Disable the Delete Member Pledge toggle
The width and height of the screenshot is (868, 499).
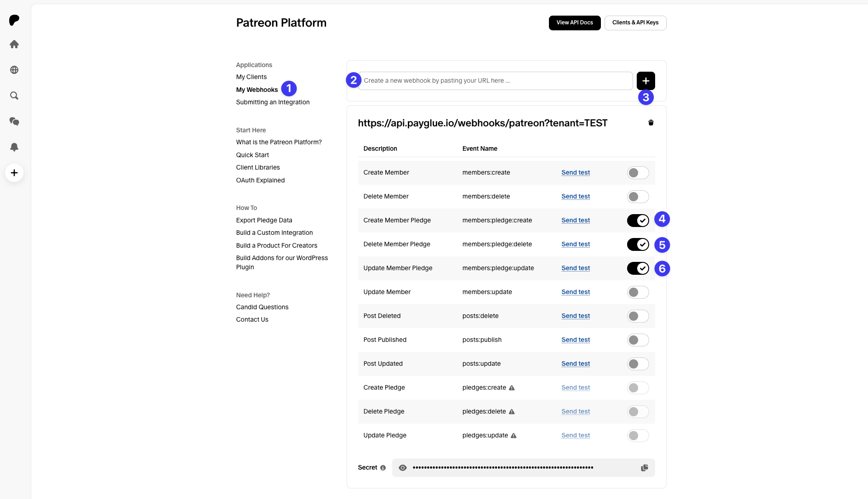tap(638, 244)
